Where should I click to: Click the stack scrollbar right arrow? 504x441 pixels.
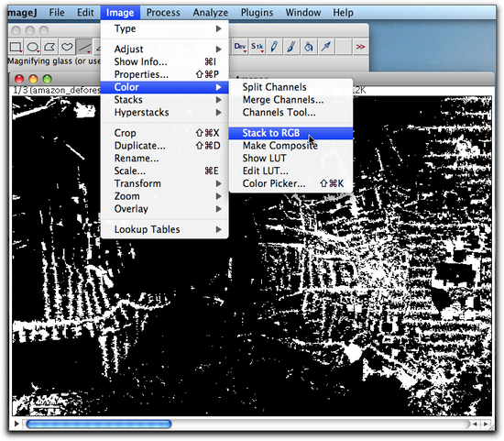click(486, 424)
